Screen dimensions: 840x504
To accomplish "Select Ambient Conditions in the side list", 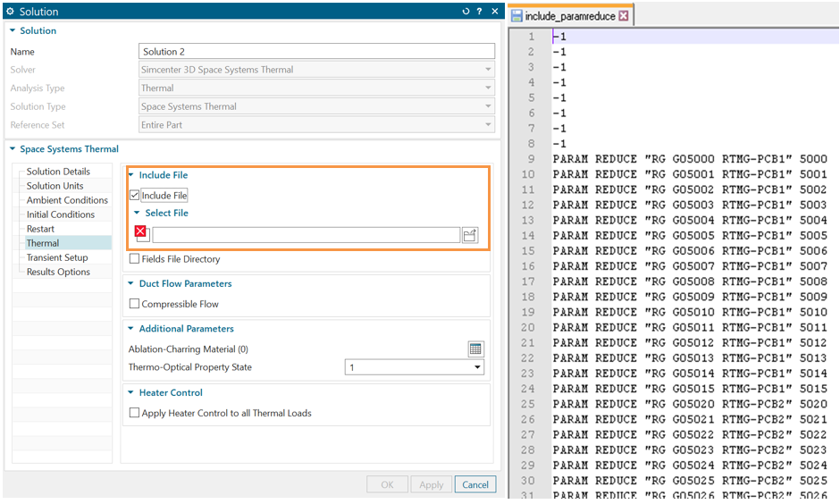I will tap(67, 200).
